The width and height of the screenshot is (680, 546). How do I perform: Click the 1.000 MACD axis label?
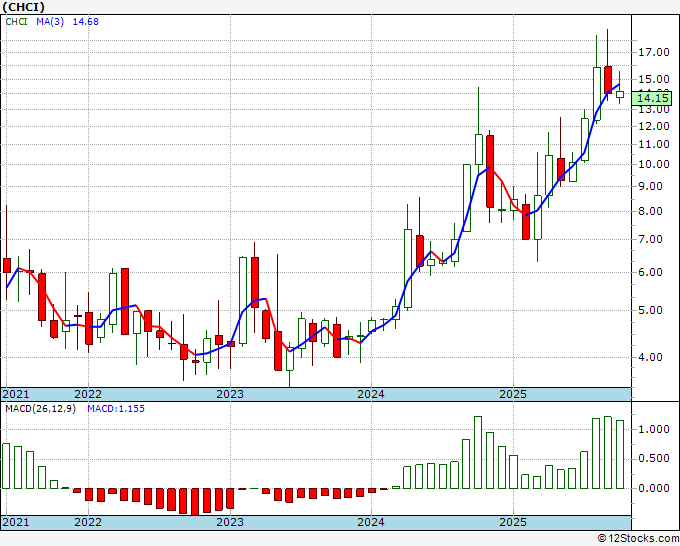654,429
